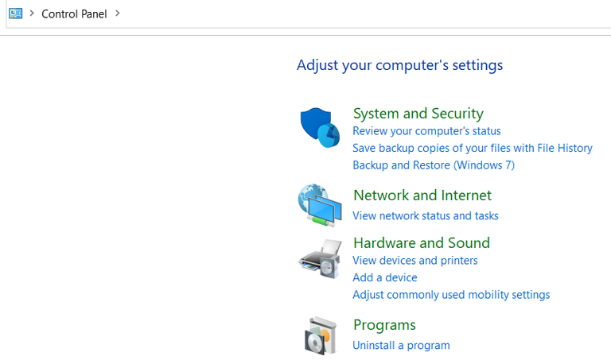Adjust commonly used mobility settings
This screenshot has height=364, width=611.
[x=450, y=295]
